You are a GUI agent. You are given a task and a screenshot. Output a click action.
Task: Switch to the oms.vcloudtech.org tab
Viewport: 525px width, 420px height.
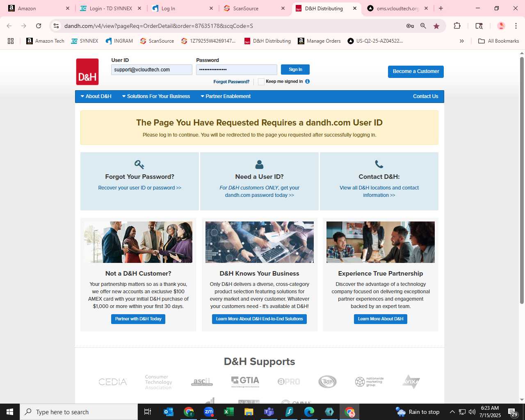click(x=398, y=8)
